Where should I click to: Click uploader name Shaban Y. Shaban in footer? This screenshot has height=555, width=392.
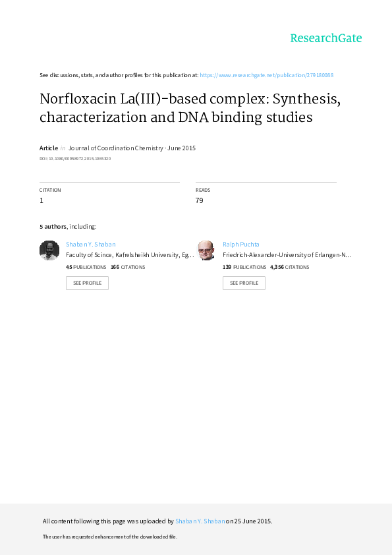(200, 521)
